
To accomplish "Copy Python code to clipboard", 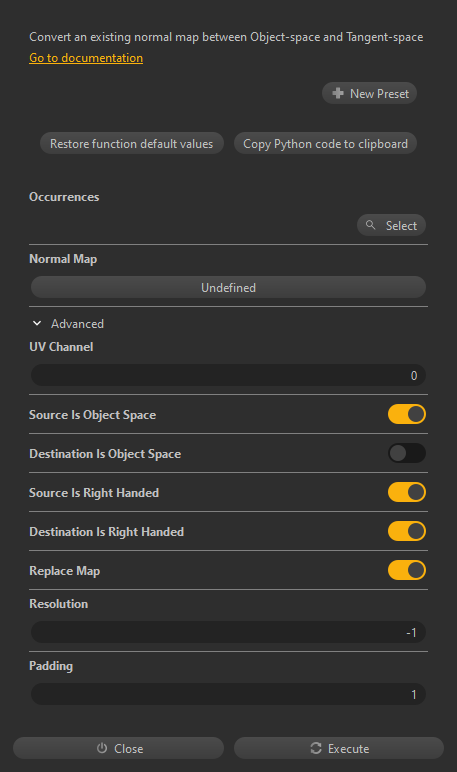I will [x=325, y=143].
